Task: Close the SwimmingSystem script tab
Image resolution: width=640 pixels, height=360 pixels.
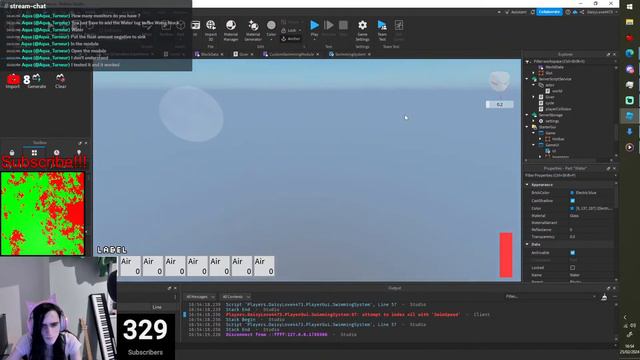Action: coord(369,54)
